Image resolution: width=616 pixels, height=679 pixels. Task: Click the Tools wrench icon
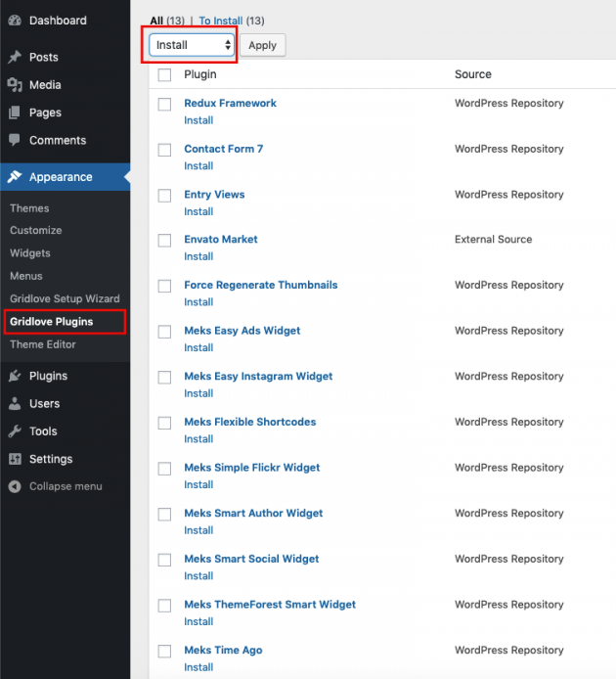tap(15, 431)
